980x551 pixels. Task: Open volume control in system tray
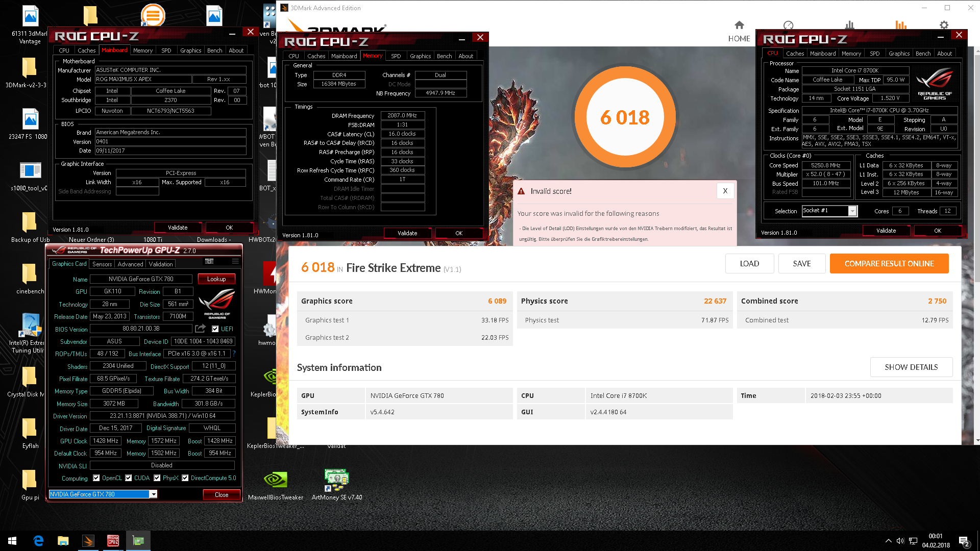900,541
